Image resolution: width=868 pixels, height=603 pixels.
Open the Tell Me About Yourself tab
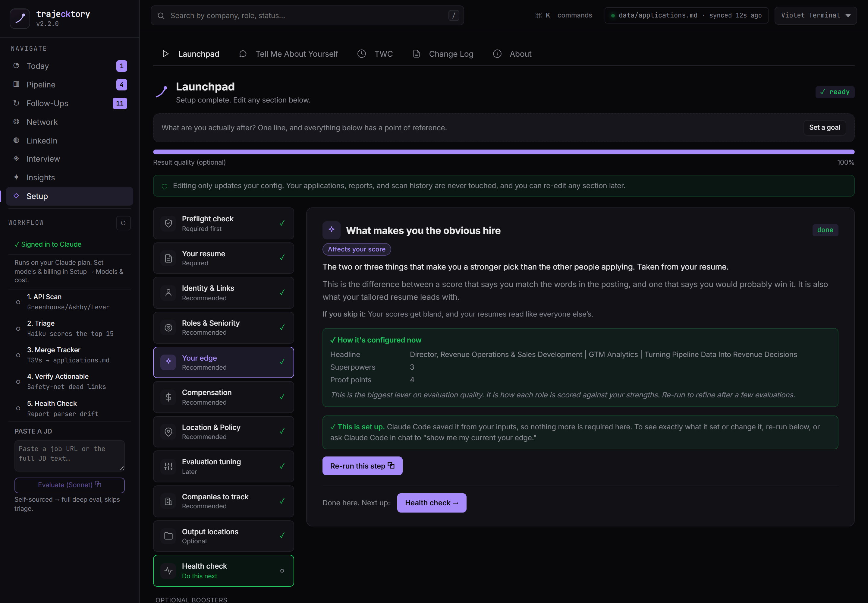pos(289,54)
